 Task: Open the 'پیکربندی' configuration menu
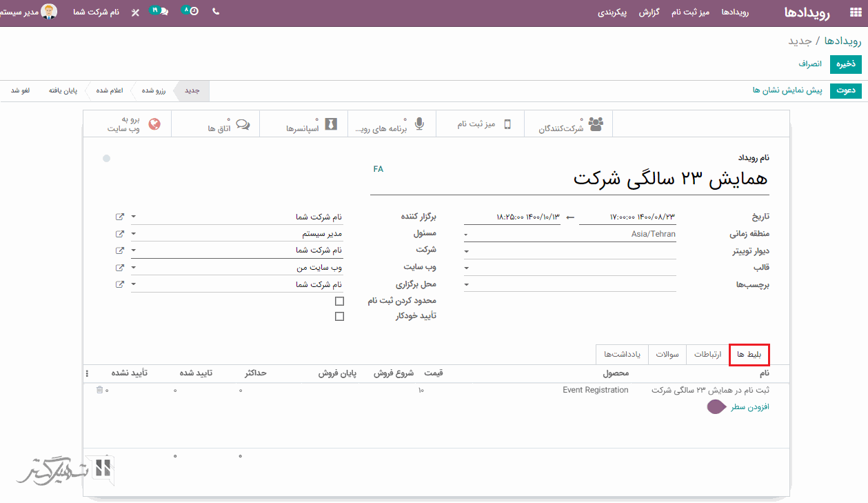612,12
